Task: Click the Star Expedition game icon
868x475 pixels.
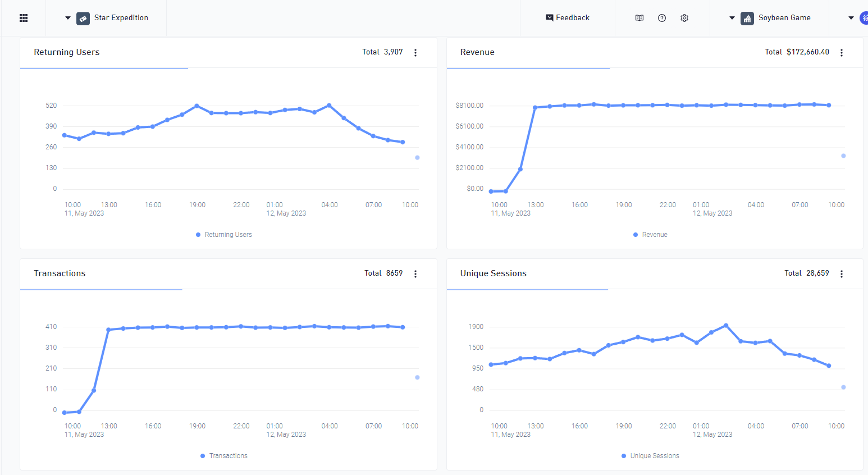Action: (x=83, y=19)
